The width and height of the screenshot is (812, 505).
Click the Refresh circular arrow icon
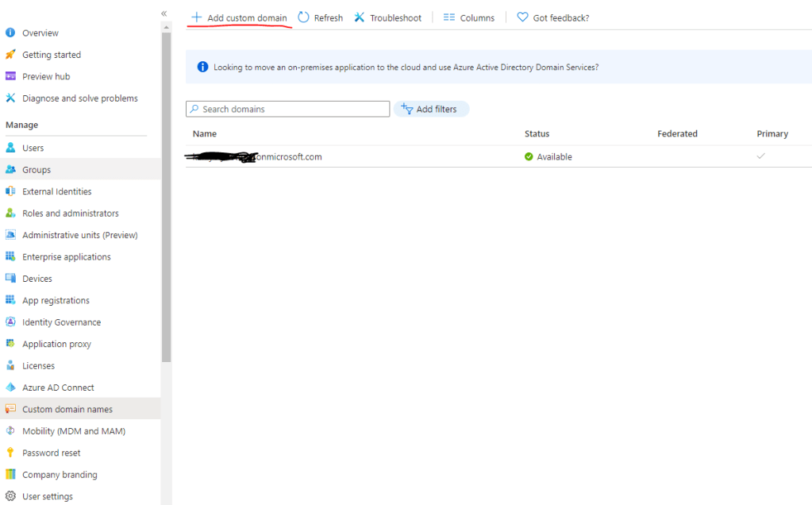click(x=304, y=17)
